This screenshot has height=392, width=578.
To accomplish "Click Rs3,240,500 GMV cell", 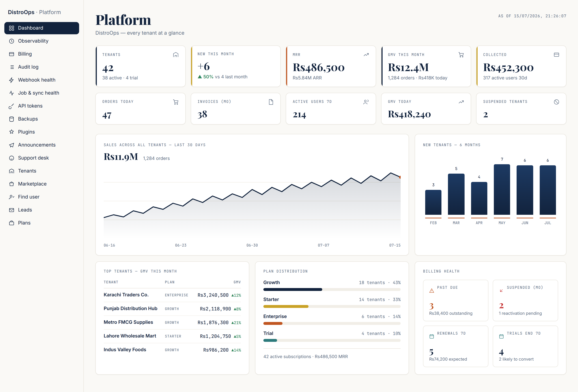I will [x=213, y=295].
